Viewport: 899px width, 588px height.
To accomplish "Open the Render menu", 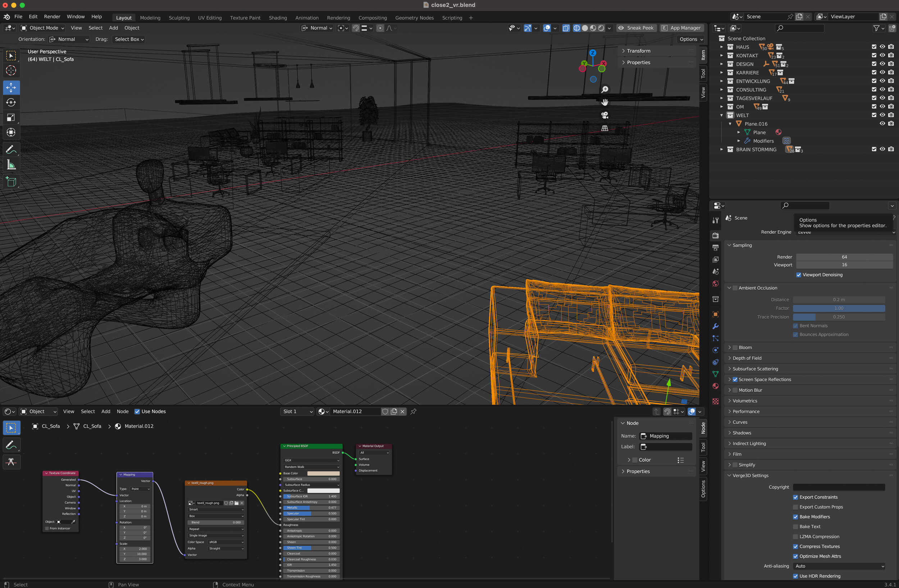I will (x=52, y=17).
